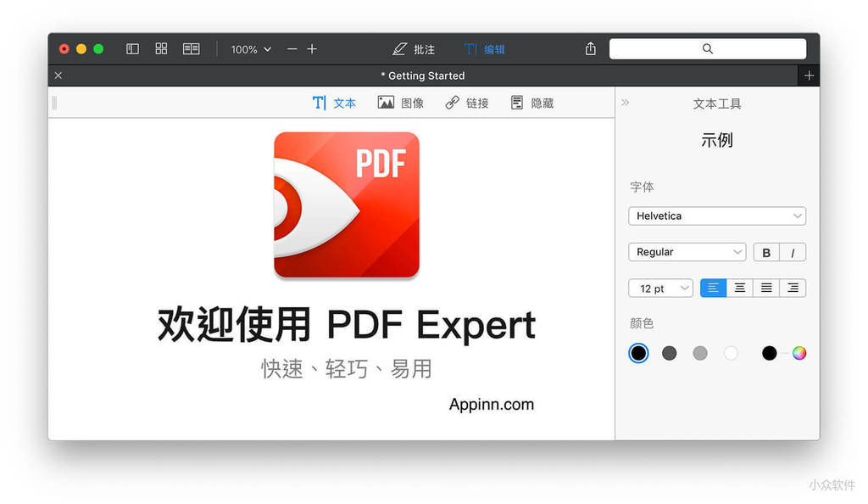This screenshot has width=868, height=504.
Task: Switch to 批注 annotate mode
Action: pyautogui.click(x=414, y=49)
